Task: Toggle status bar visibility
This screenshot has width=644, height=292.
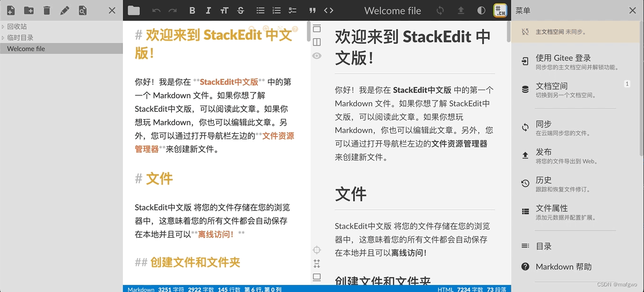Action: coord(317,277)
